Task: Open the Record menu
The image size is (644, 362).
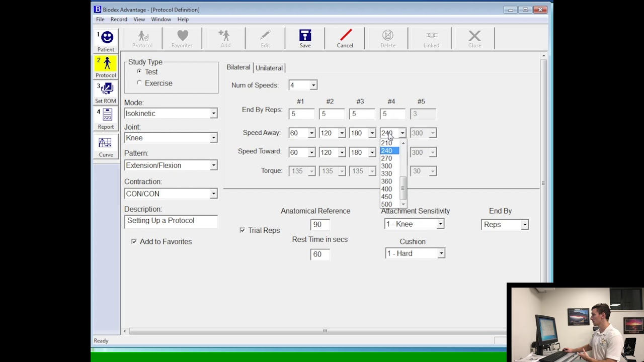Action: pyautogui.click(x=119, y=20)
